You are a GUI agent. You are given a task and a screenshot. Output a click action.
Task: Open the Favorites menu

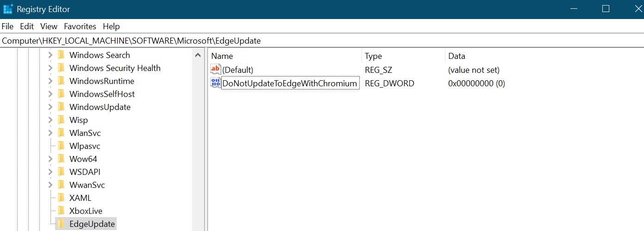coord(80,26)
